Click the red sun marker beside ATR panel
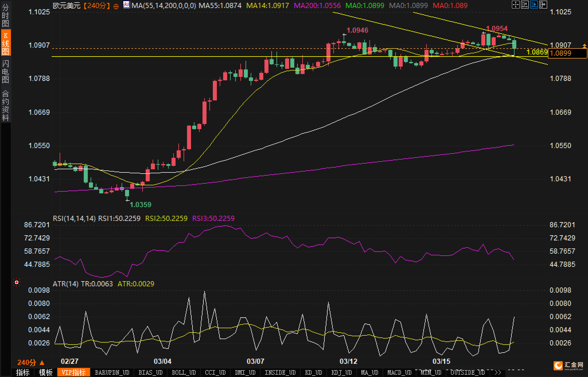The width and height of the screenshot is (588, 377). pos(17,283)
